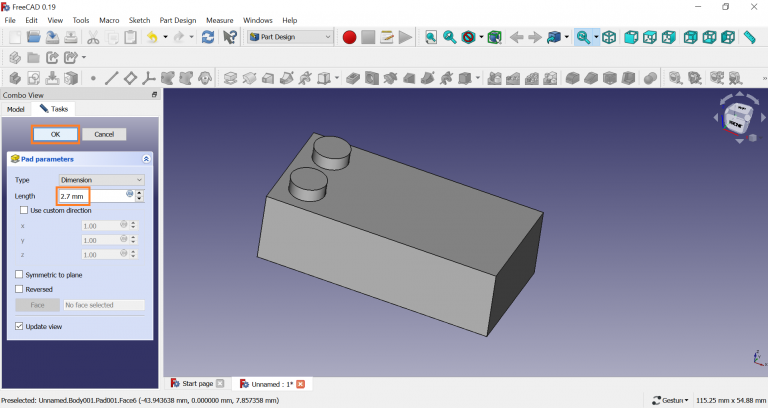
Task: Open the Sketch menu
Action: [x=138, y=20]
